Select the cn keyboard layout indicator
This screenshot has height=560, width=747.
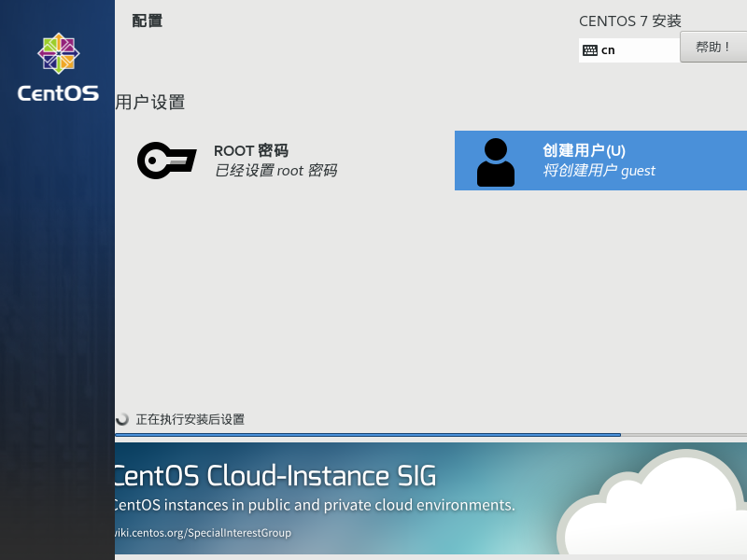point(608,50)
